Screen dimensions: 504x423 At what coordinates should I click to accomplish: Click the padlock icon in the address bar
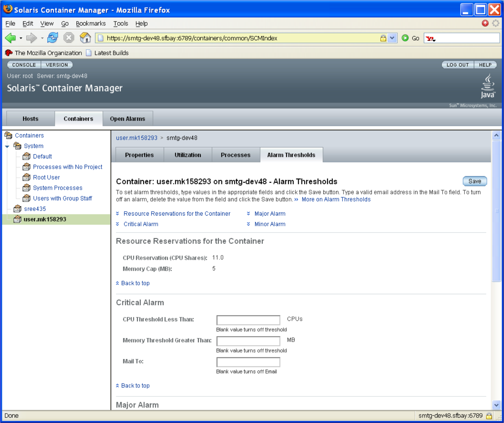pos(383,38)
